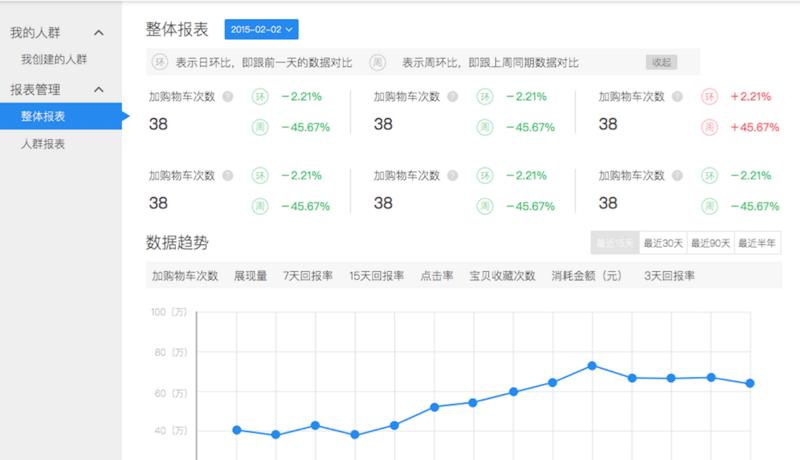Select the 最近15天 time range
This screenshot has height=460, width=800.
615,243
